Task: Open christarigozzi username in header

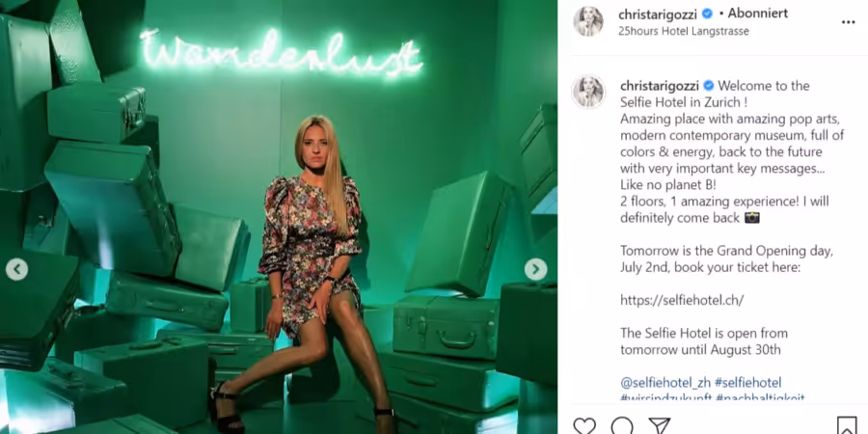Action: pos(658,14)
